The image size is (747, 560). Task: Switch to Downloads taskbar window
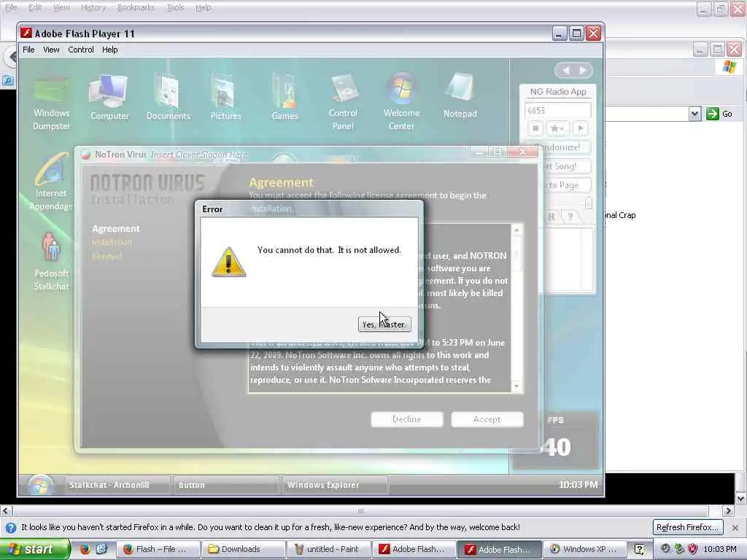(242, 549)
